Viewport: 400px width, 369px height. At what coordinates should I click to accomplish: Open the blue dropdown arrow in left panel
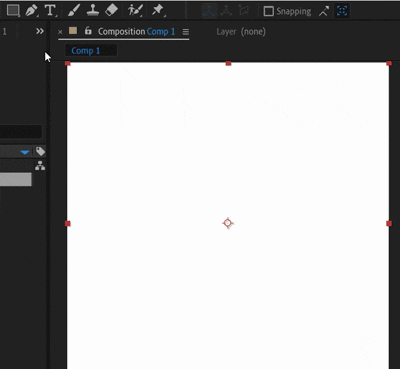click(25, 152)
